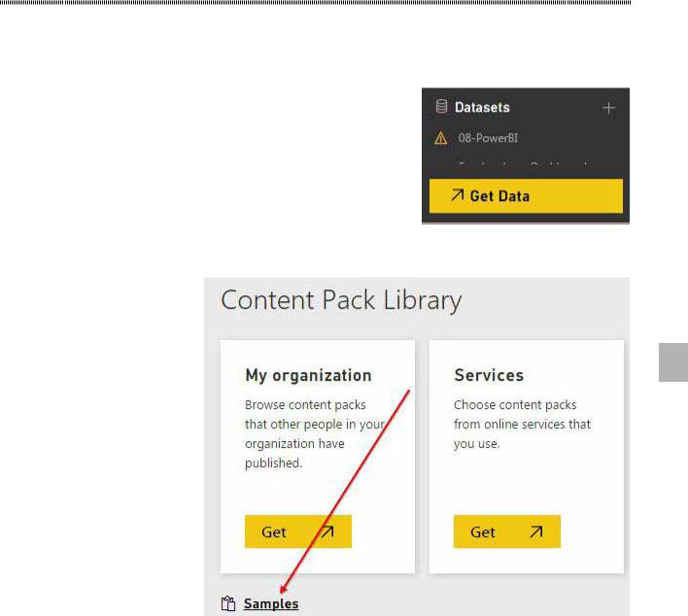The height and width of the screenshot is (616, 688).
Task: Click the Content Pack Library title
Action: click(x=341, y=300)
